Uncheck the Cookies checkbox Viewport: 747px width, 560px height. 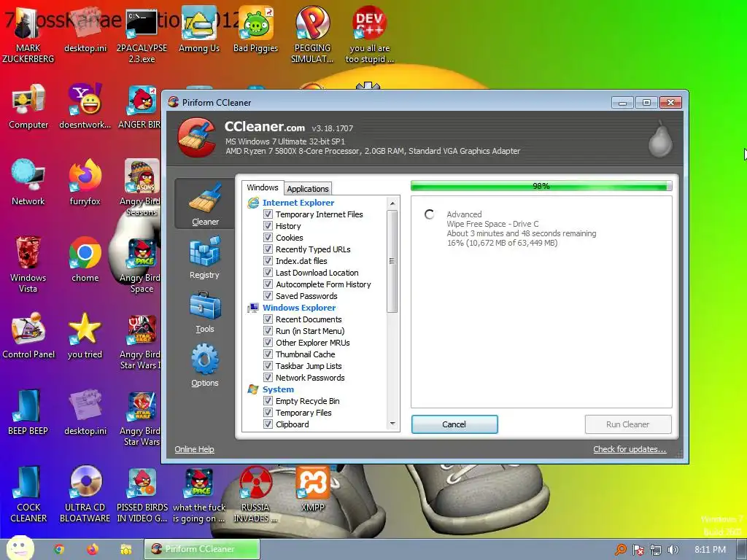[268, 238]
